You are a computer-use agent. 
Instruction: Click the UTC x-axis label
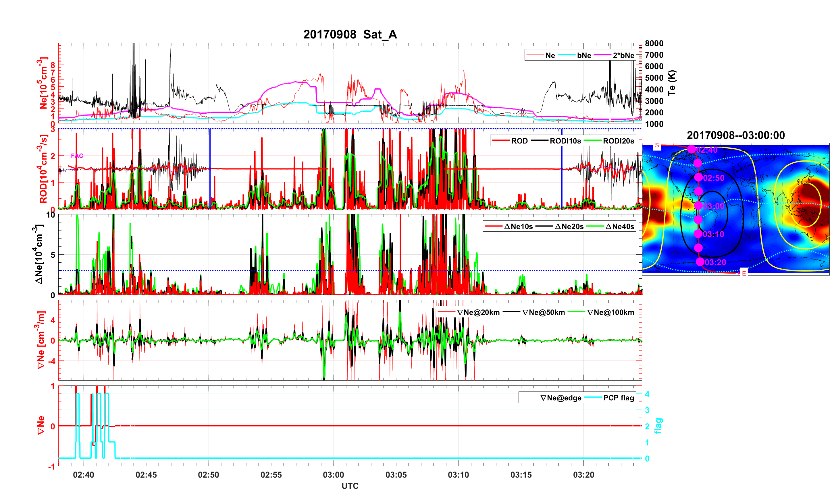coord(350,486)
